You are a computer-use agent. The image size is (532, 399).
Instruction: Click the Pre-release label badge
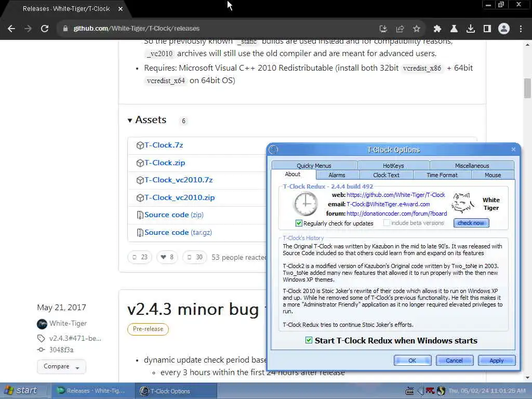click(x=148, y=329)
